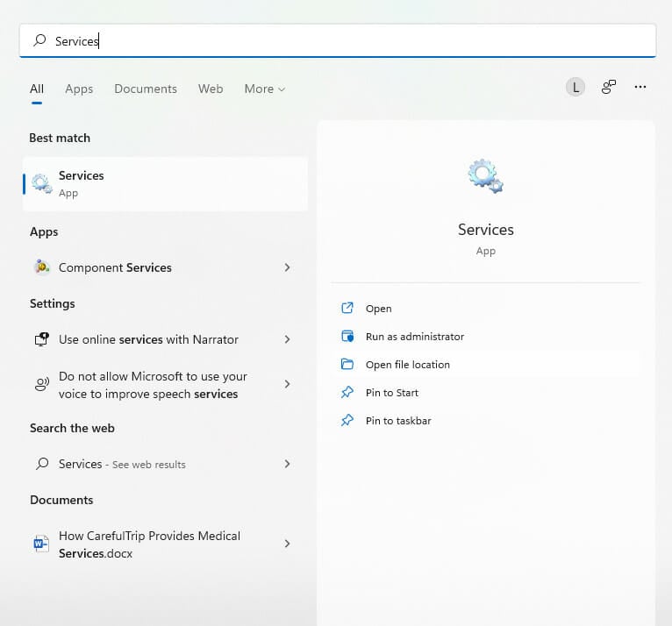Viewport: 672px width, 626px height.
Task: Click the feedback people icon near avatar
Action: (x=608, y=87)
